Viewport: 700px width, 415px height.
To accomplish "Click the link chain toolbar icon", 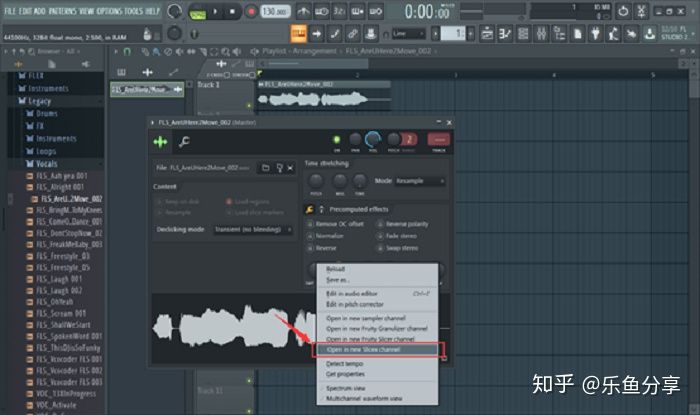I will click(x=352, y=33).
